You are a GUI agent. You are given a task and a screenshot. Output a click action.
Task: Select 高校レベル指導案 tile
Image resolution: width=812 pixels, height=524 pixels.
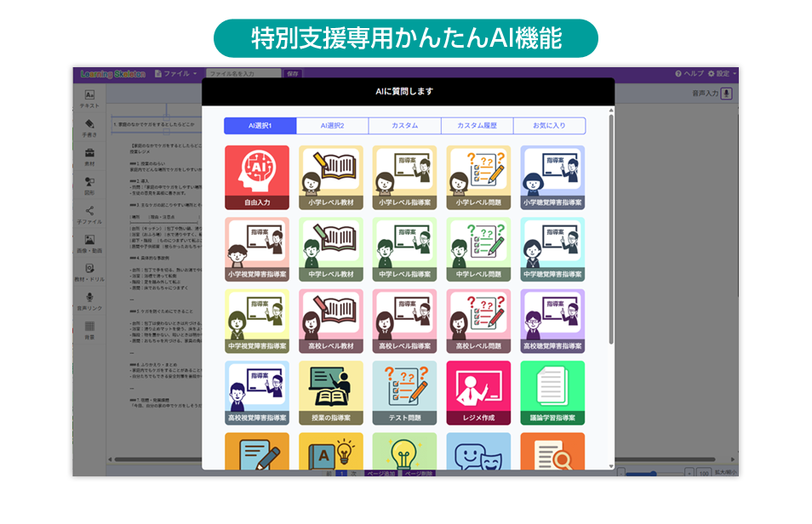404,321
